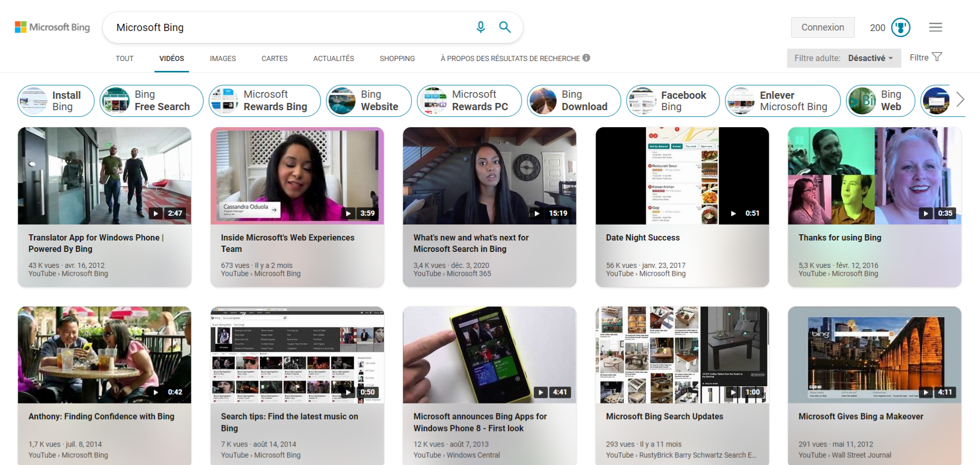Open the CARTES tab
Viewport: 980px width, 465px height.
point(274,58)
